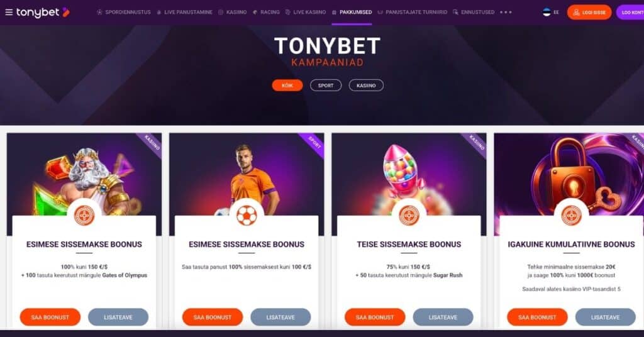
Task: Select the Kõik filter pill
Action: pyautogui.click(x=287, y=86)
